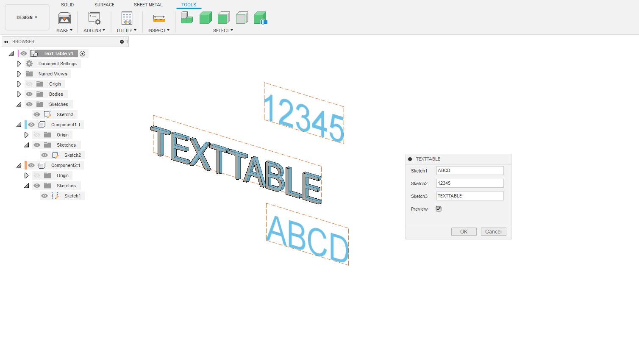Image resolution: width=639 pixels, height=364 pixels.
Task: Activate Text Table v1 radio button
Action: point(83,53)
